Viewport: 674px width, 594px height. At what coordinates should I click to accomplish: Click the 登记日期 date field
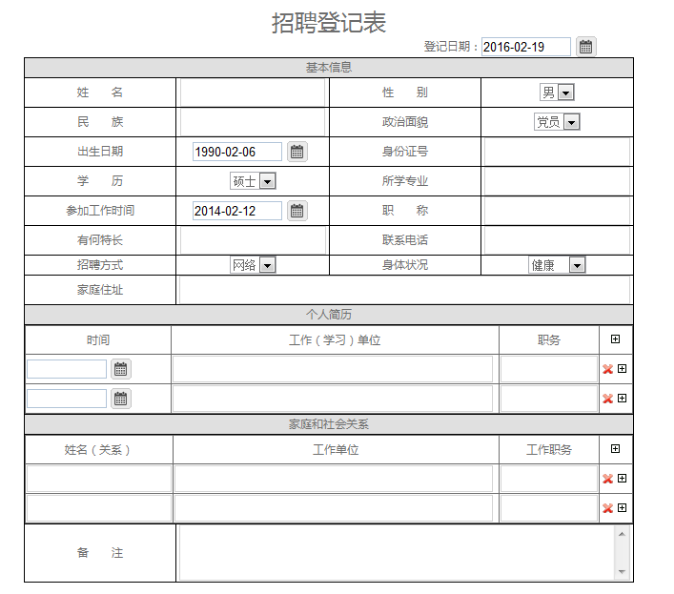526,47
